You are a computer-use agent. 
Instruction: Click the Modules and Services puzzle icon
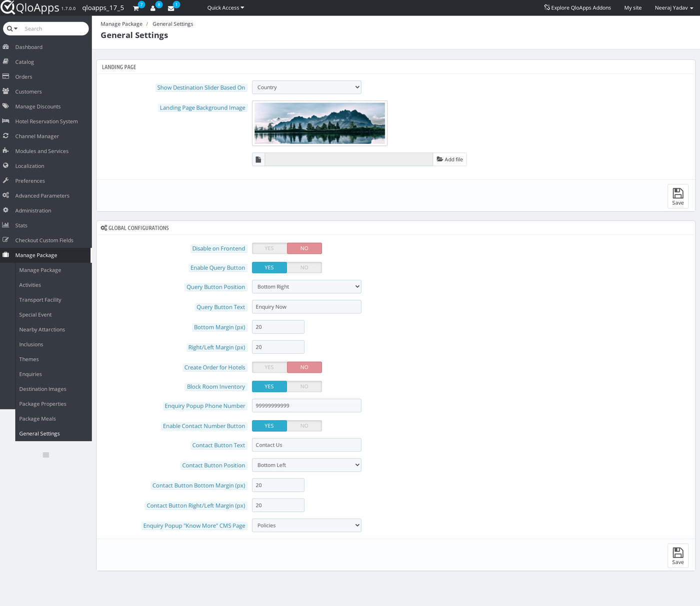[6, 151]
